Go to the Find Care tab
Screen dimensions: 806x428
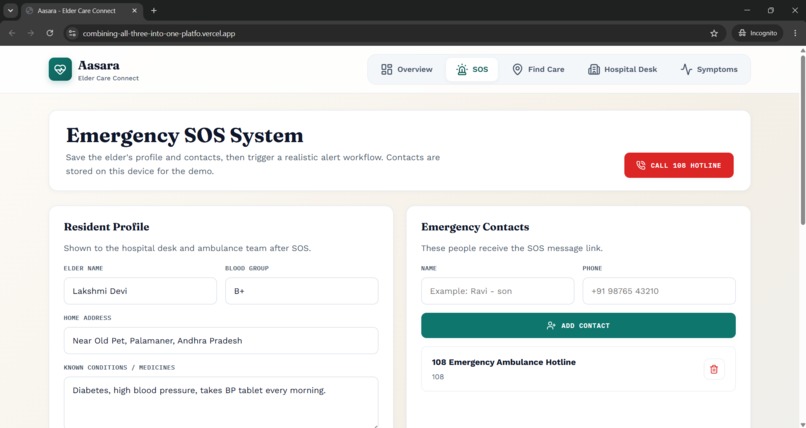click(x=538, y=69)
